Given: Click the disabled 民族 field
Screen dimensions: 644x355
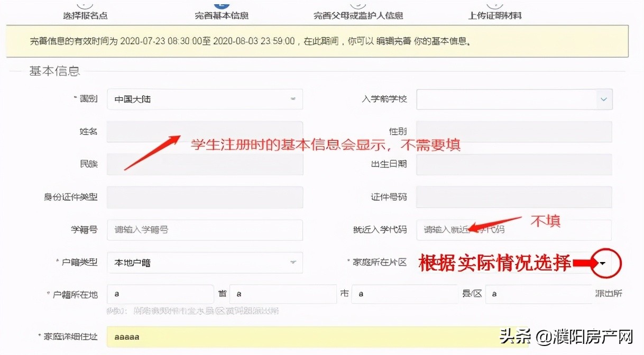Looking at the screenshot, I should click(x=205, y=164).
